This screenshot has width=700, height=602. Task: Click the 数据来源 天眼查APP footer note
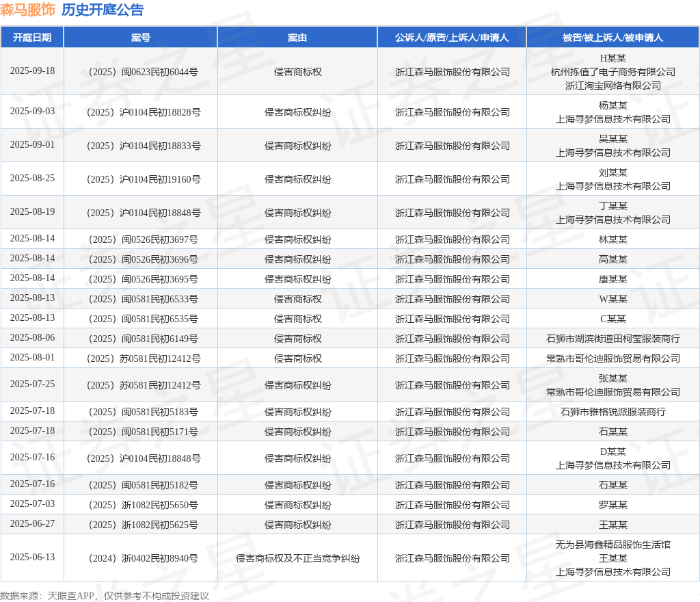coord(105,596)
